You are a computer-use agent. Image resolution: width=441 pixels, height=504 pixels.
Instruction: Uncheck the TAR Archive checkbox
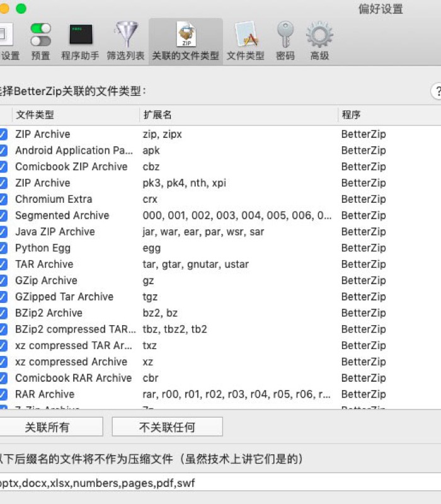(x=3, y=264)
